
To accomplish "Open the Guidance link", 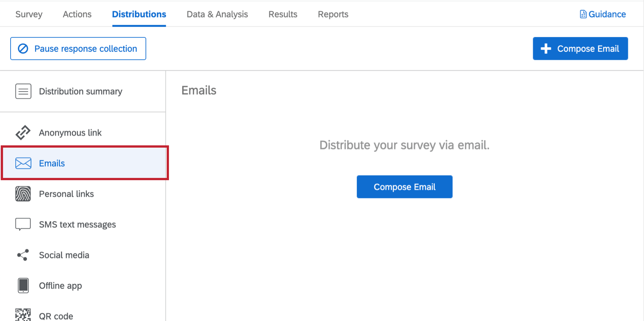I will (x=607, y=14).
